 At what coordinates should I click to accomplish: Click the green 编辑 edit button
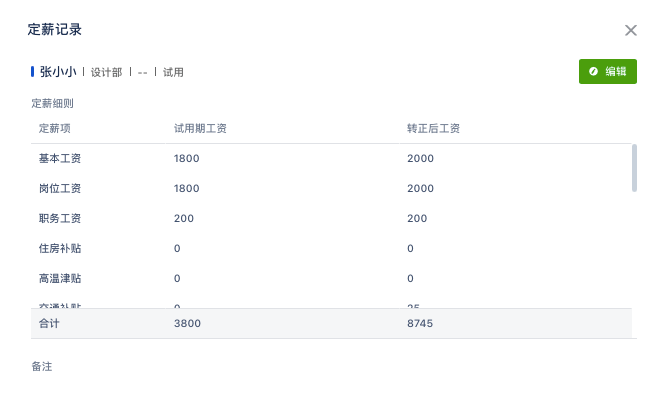click(608, 71)
